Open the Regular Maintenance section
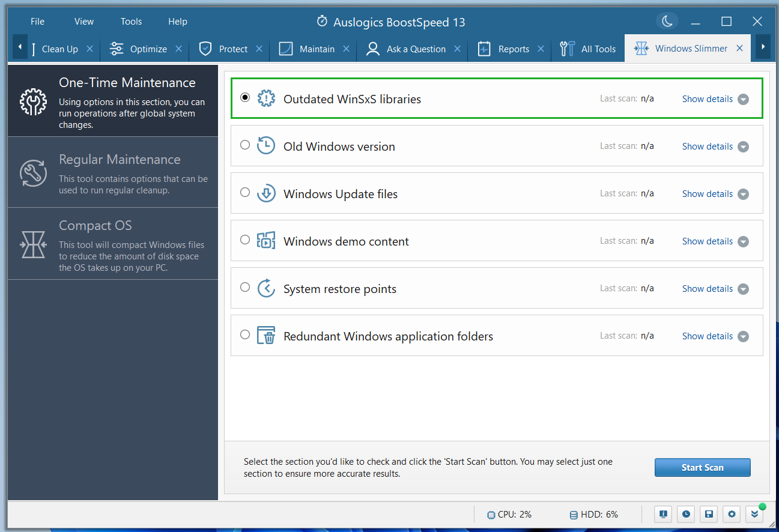Image resolution: width=779 pixels, height=532 pixels. (113, 173)
